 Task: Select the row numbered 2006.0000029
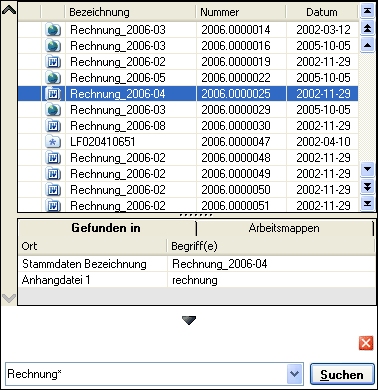pyautogui.click(x=188, y=110)
